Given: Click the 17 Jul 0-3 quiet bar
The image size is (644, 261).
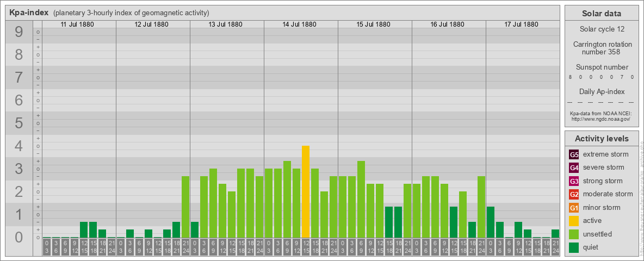Looking at the screenshot, I should [491, 222].
